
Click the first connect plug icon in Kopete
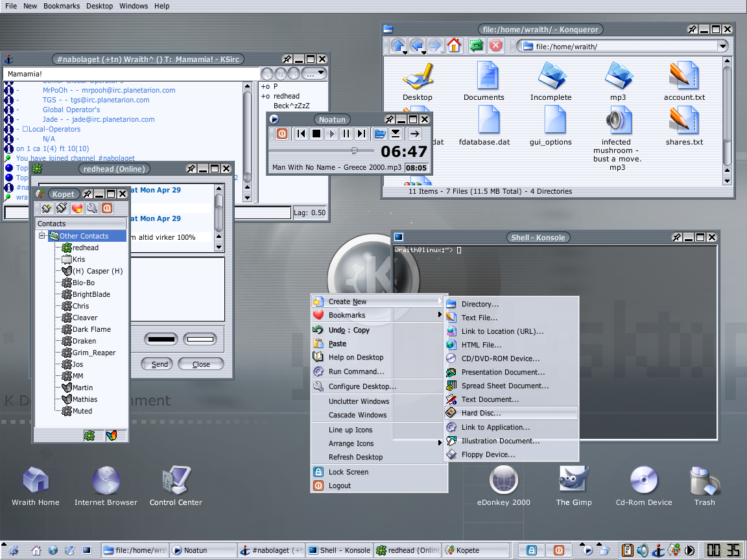(46, 208)
